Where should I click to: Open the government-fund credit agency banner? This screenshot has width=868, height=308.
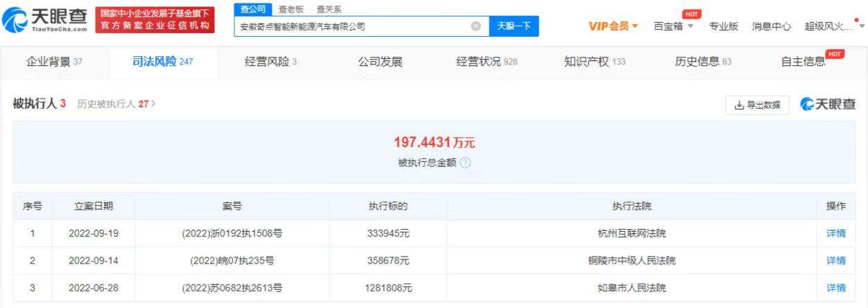tap(154, 19)
